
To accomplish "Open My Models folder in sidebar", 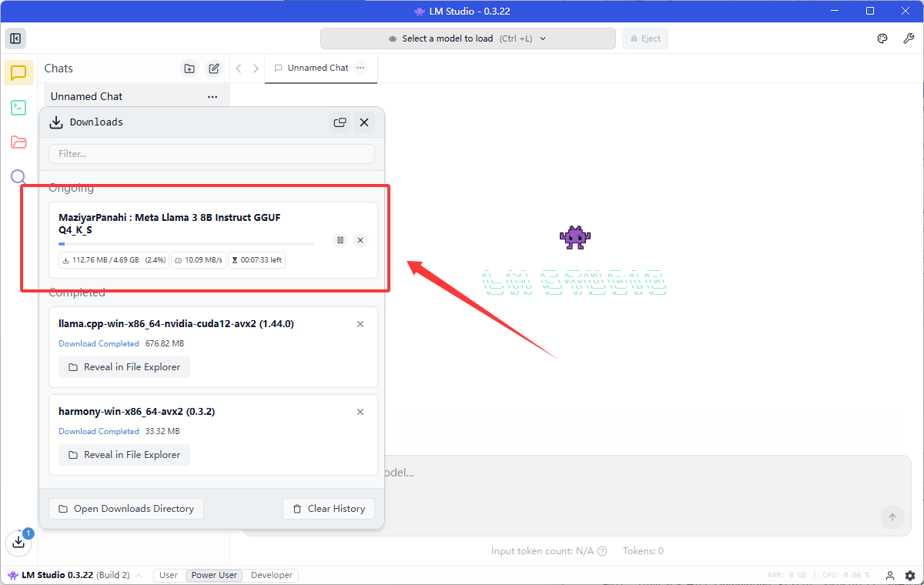I will (18, 142).
